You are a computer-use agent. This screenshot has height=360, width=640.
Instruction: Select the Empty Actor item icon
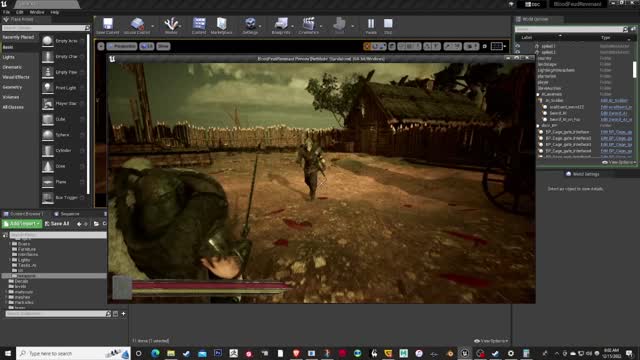click(47, 41)
